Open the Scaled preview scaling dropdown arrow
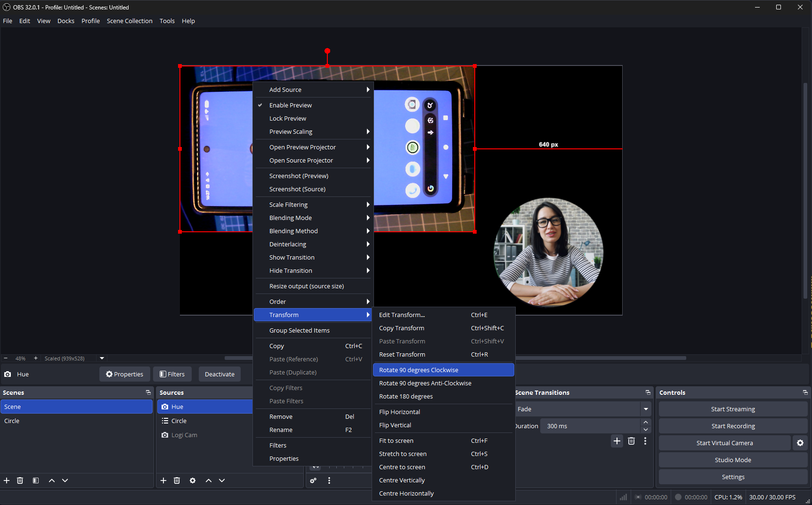Screen dimensions: 812x505 coord(102,358)
